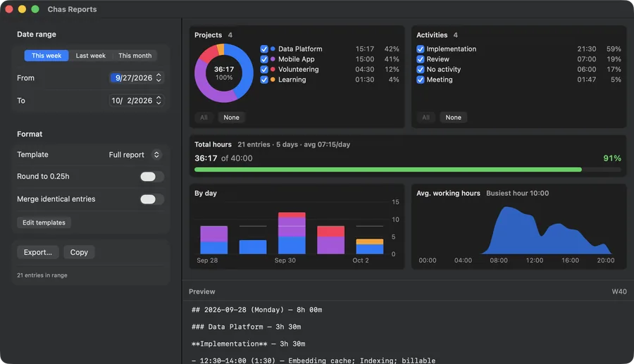Click 'Busiest hour 10:00' label
Image resolution: width=634 pixels, height=364 pixels.
[517, 193]
